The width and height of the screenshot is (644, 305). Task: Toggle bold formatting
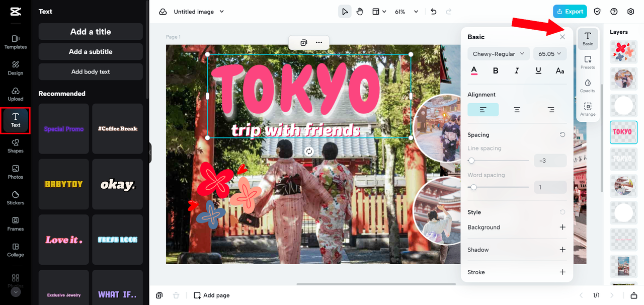tap(496, 71)
